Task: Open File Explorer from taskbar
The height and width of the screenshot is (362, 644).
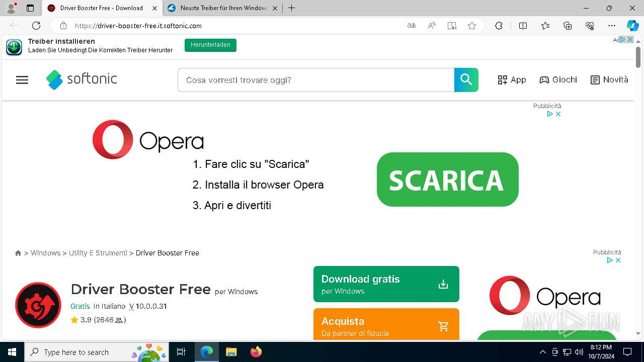Action: 231,352
